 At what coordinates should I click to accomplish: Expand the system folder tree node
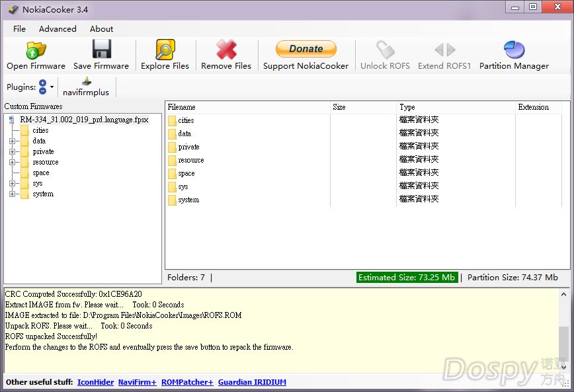point(12,194)
